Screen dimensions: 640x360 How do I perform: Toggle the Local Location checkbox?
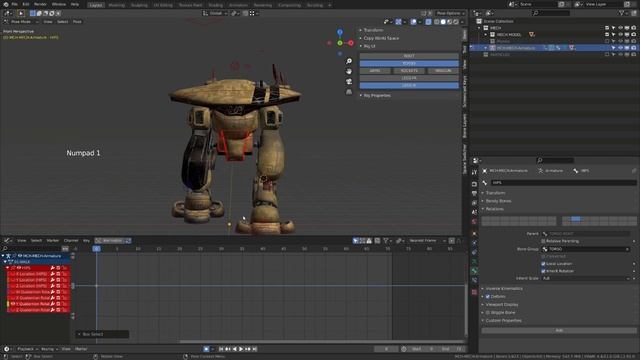543,264
